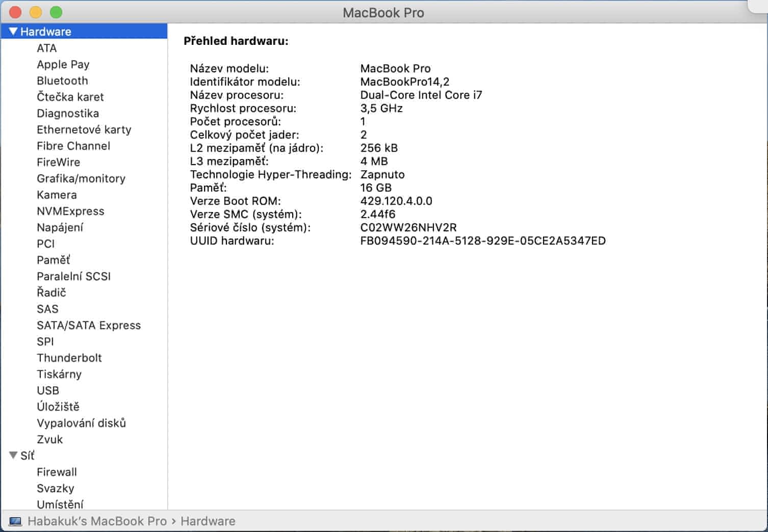This screenshot has height=532, width=768.
Task: Select FireWire in the list
Action: pyautogui.click(x=58, y=162)
